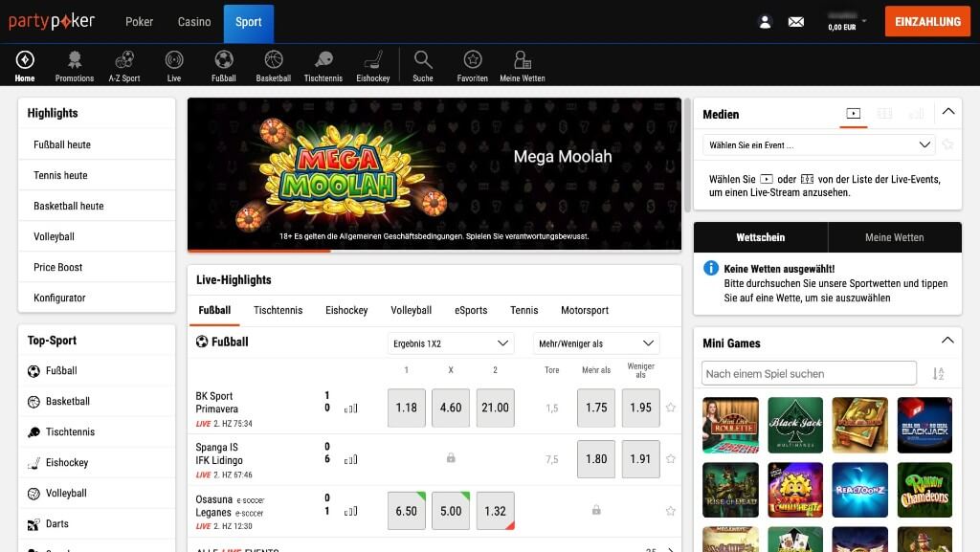Favorite the BK Sport Primavera match

[671, 408]
